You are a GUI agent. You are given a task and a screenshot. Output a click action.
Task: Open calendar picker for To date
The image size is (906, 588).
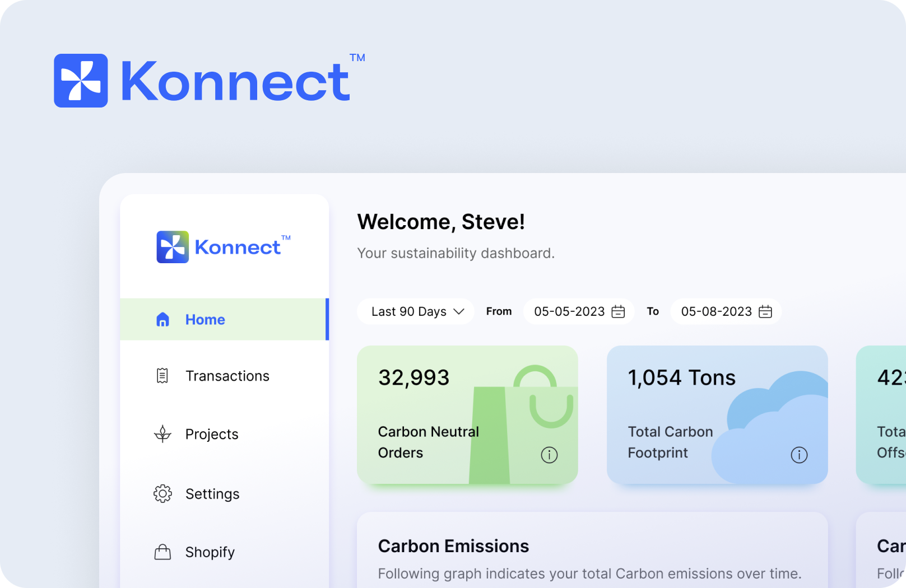765,312
